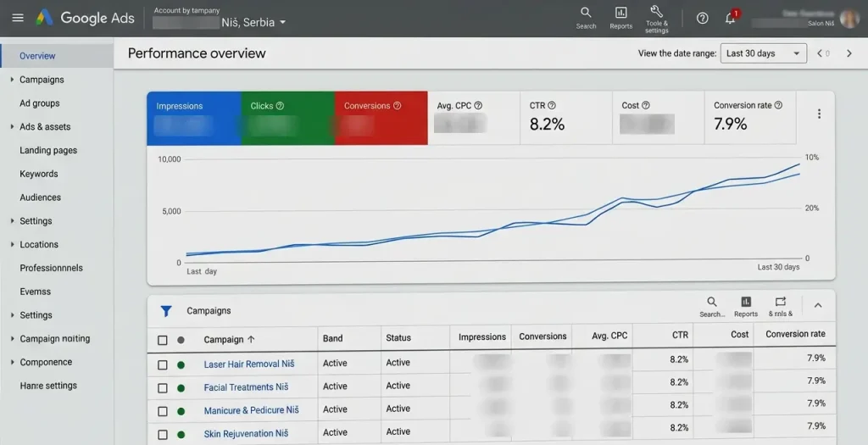Screen dimensions: 868x445
Task: Open Landing pages in the sidebar
Action: [48, 150]
